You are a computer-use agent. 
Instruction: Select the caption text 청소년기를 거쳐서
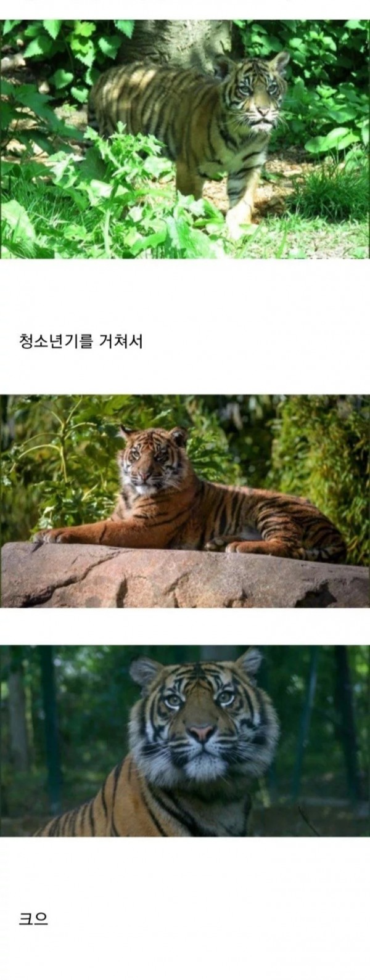81,340
